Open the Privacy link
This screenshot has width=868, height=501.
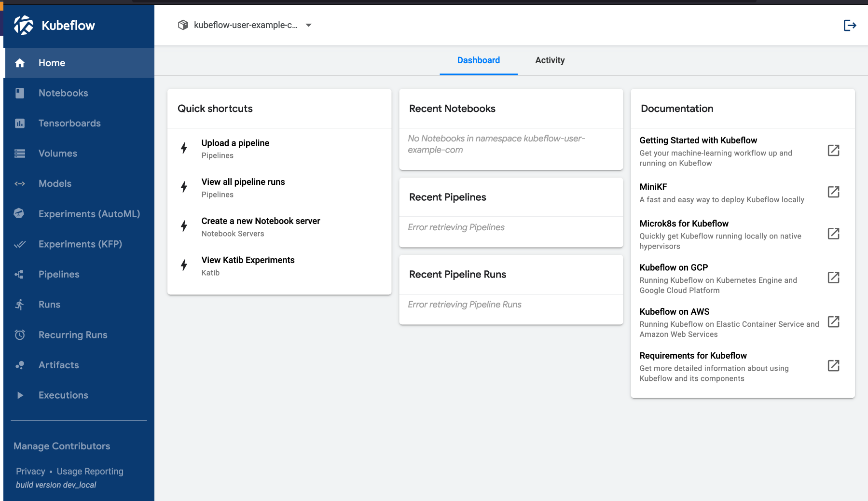point(30,471)
